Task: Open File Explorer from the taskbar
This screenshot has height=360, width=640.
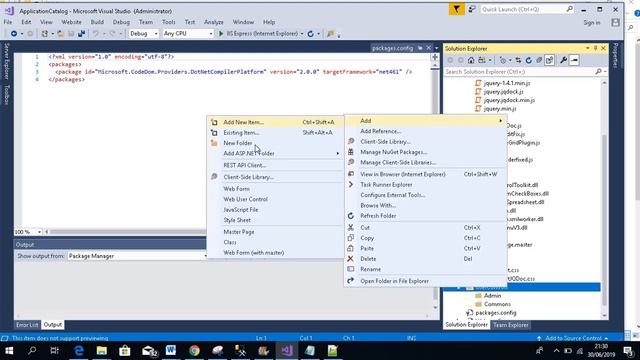Action: (102, 351)
